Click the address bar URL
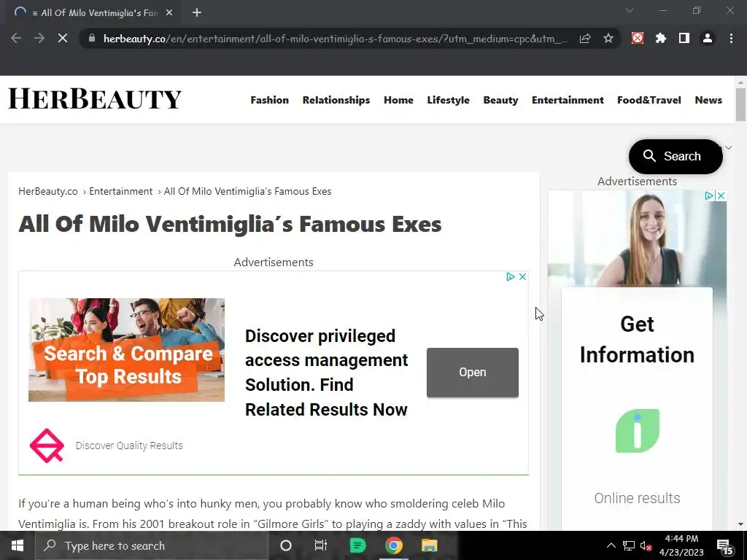 [336, 39]
